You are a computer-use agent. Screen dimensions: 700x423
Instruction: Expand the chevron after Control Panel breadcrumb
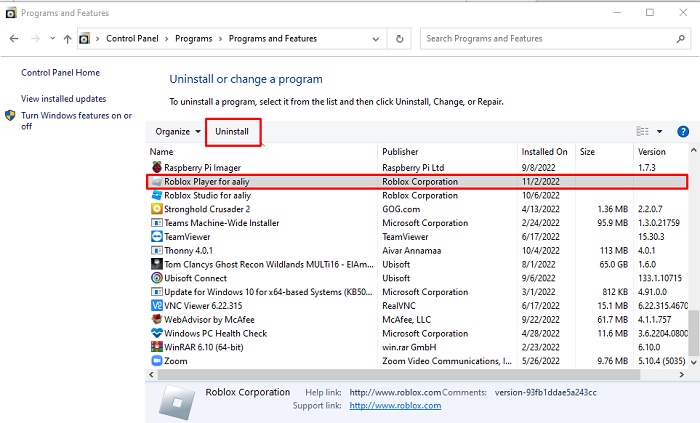pyautogui.click(x=167, y=39)
